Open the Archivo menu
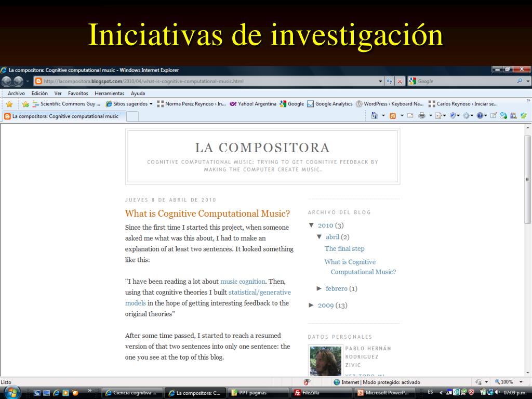This screenshot has height=399, width=532. pos(16,94)
